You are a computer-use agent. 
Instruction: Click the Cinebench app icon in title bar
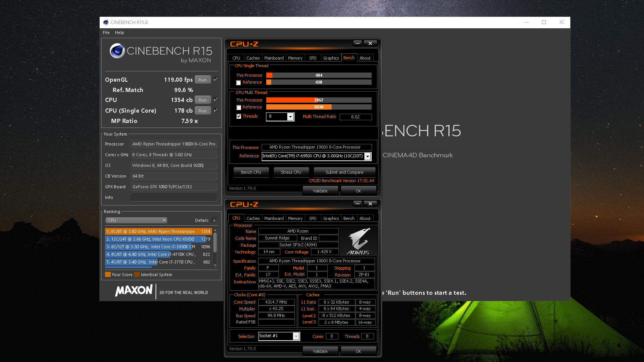pos(106,22)
